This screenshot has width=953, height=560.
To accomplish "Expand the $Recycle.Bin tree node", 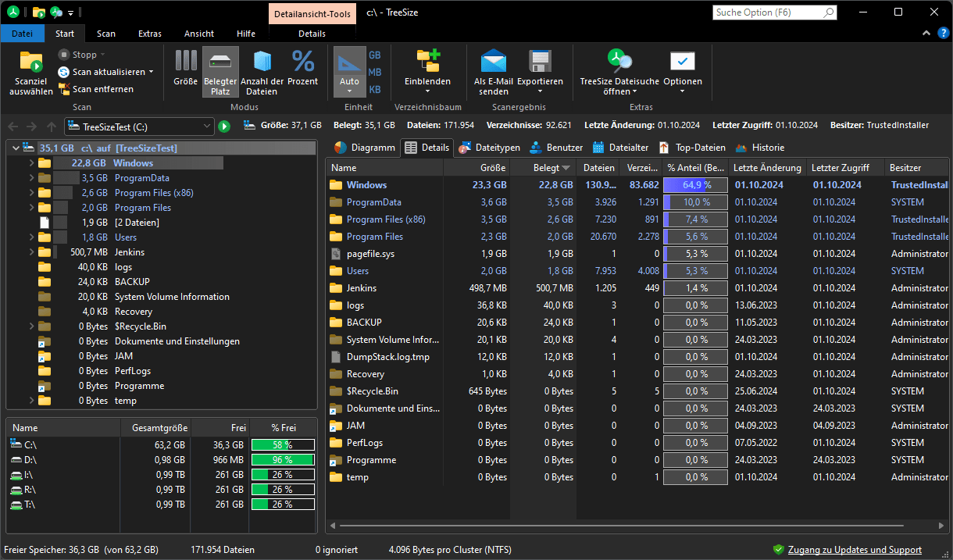I will click(31, 326).
